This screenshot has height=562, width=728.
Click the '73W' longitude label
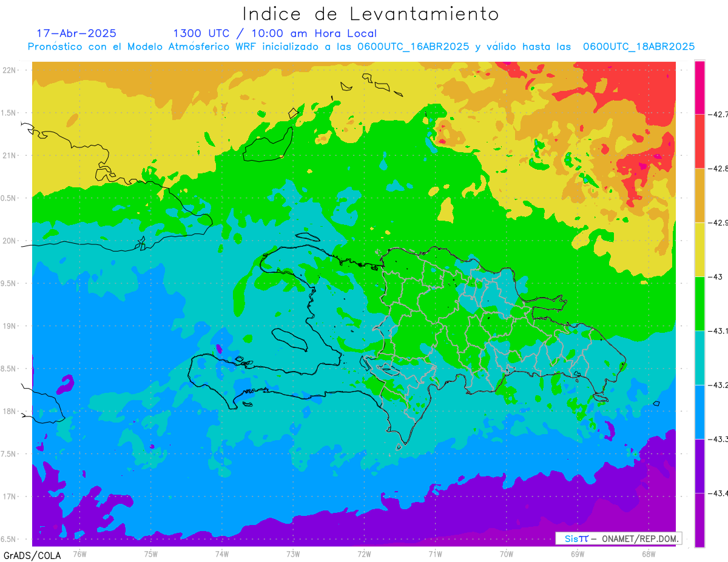coord(293,554)
